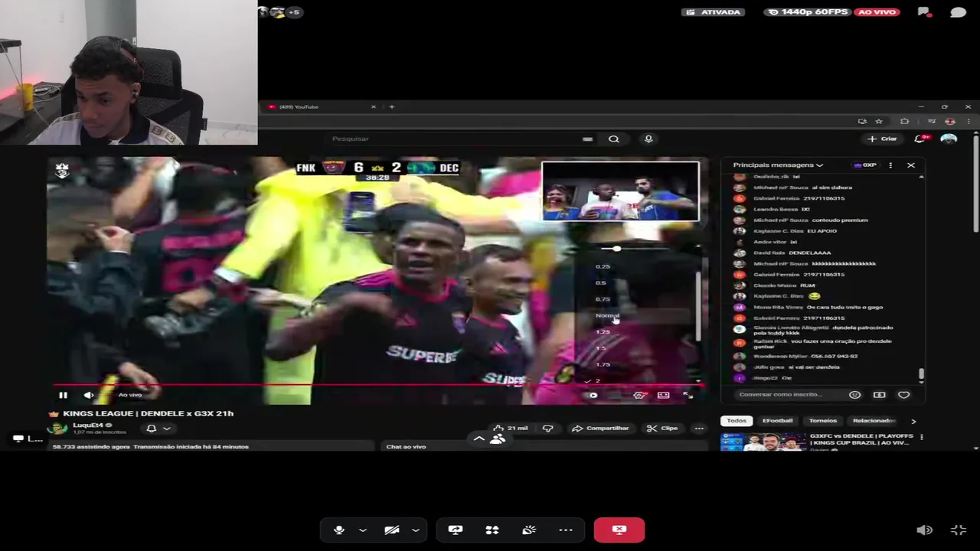This screenshot has height=551, width=980.
Task: Open the browser three-dot menu
Action: point(969,121)
